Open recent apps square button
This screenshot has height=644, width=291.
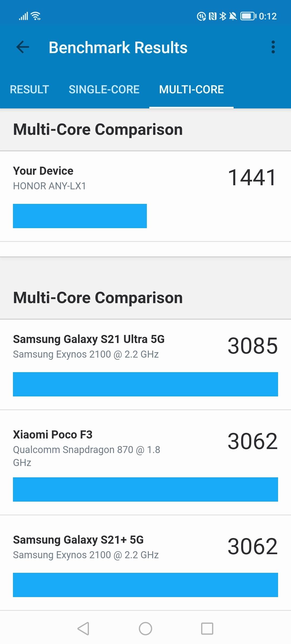click(207, 628)
